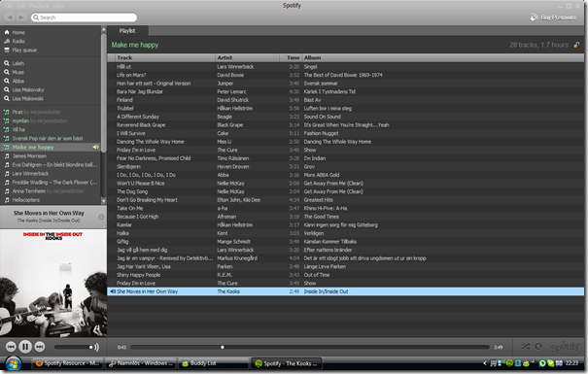The width and height of the screenshot is (588, 374).
Task: Open the Lars Winnerbäck playlist
Action: point(30,174)
